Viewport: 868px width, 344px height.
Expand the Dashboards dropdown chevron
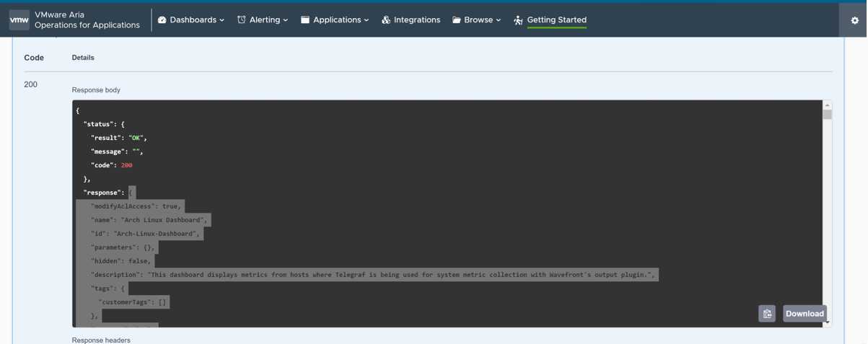[x=222, y=20]
